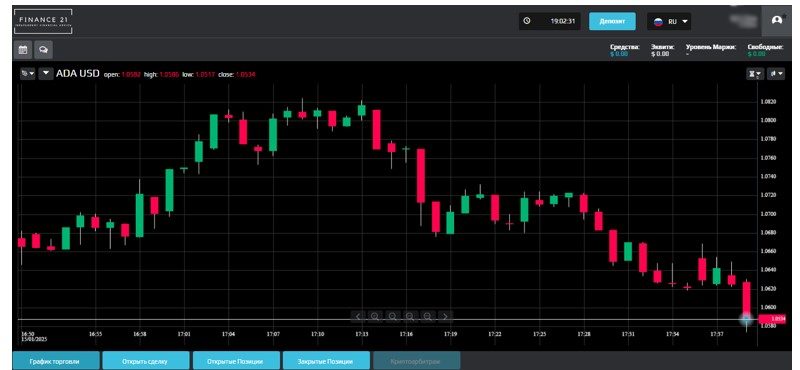Click the 17:28 time axis label

[x=584, y=334]
